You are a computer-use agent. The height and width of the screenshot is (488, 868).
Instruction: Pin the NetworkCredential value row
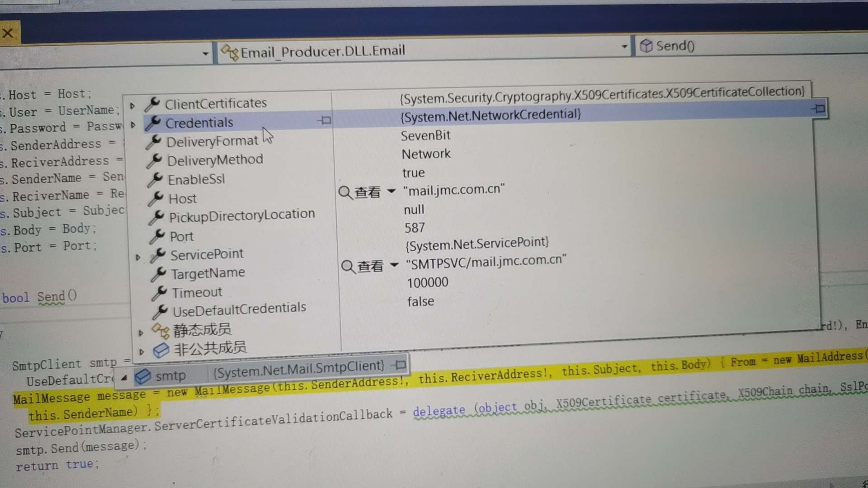click(x=818, y=108)
